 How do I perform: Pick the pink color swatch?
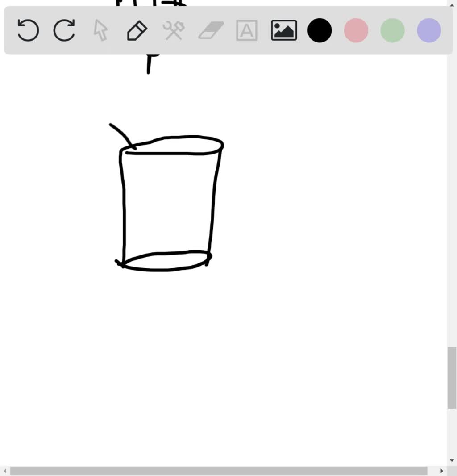pos(356,30)
